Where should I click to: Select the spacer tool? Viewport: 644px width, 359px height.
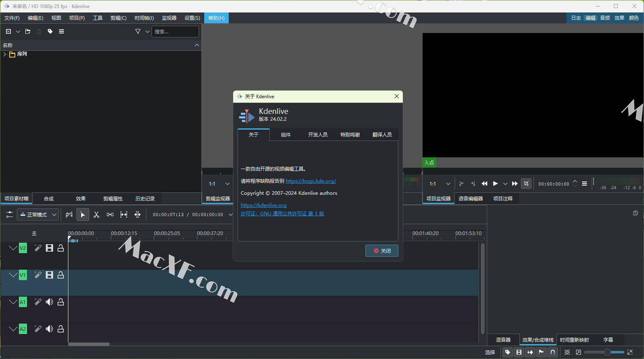click(x=110, y=215)
